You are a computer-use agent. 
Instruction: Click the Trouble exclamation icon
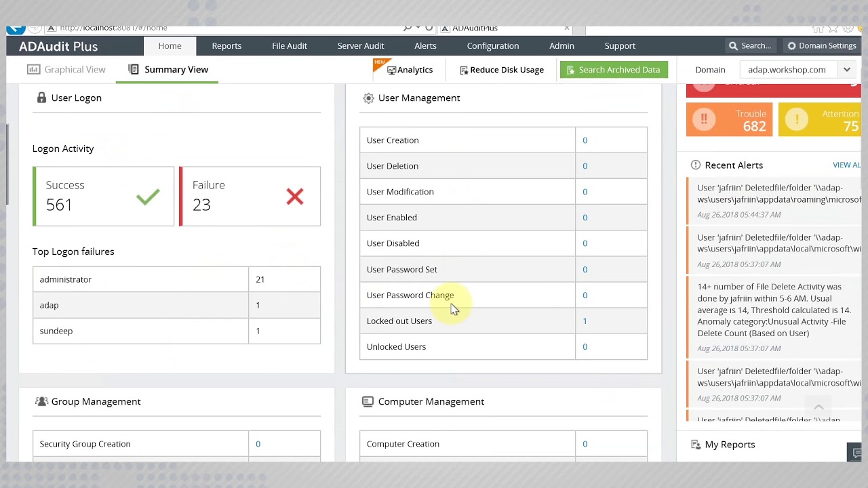coord(704,119)
